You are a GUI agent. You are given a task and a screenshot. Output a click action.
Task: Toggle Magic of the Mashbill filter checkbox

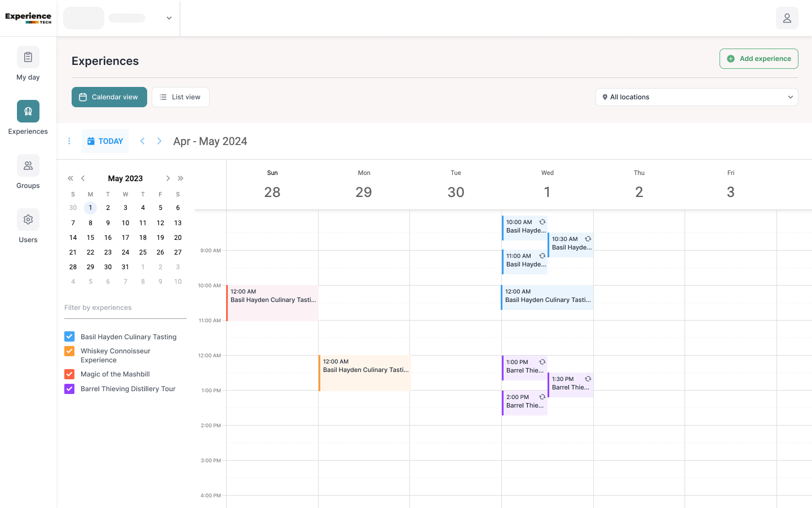pyautogui.click(x=69, y=374)
